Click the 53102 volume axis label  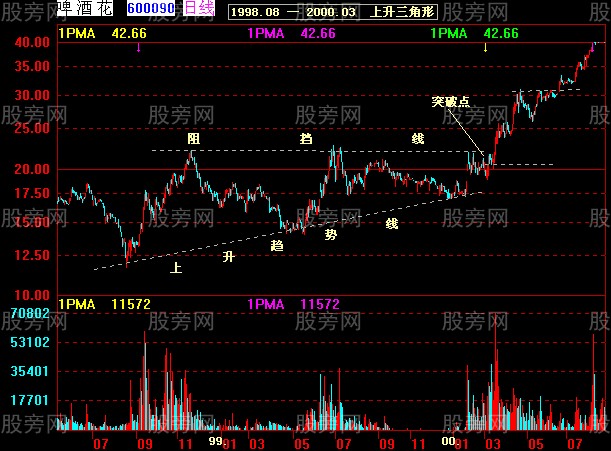pyautogui.click(x=30, y=342)
